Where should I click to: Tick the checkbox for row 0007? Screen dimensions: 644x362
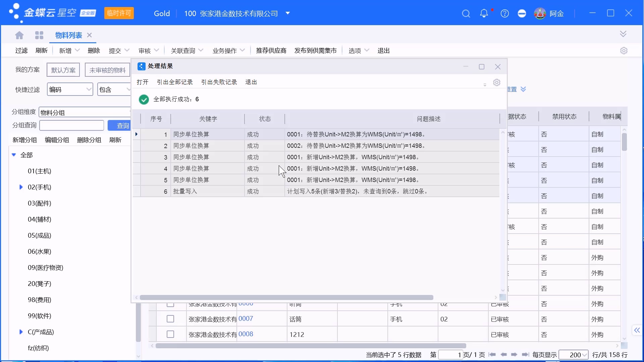click(x=170, y=319)
